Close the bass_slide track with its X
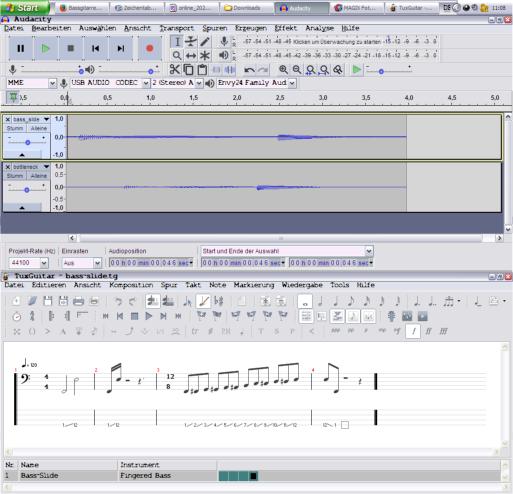 point(8,119)
